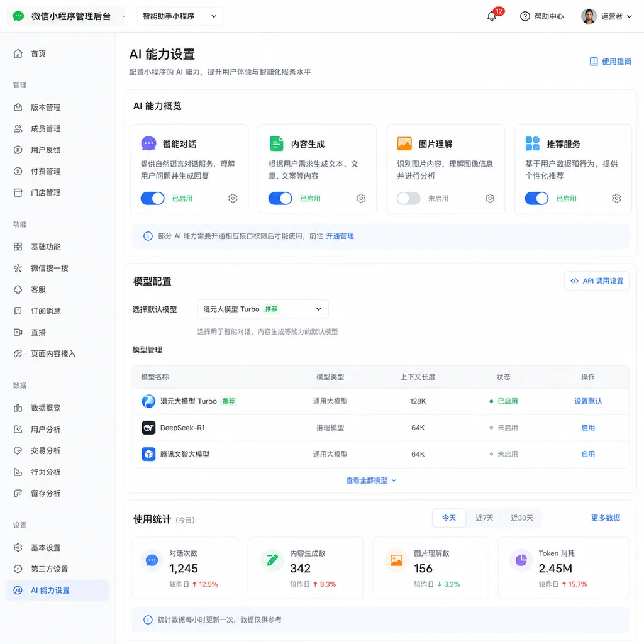Follow the 开通管理 link

(x=340, y=236)
